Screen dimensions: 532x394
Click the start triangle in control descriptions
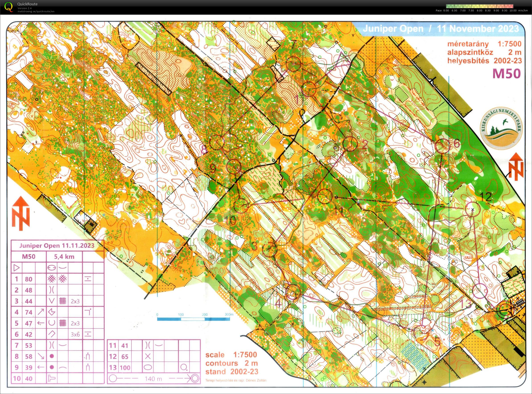pos(17,268)
